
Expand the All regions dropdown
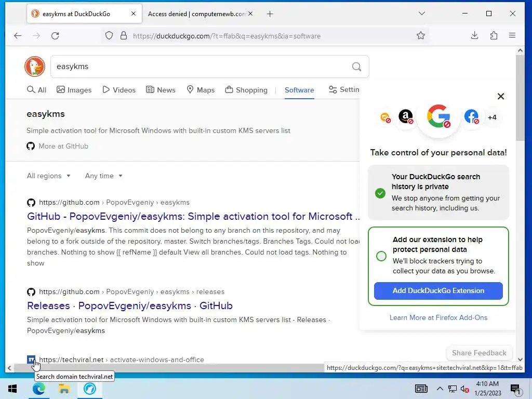pos(48,176)
